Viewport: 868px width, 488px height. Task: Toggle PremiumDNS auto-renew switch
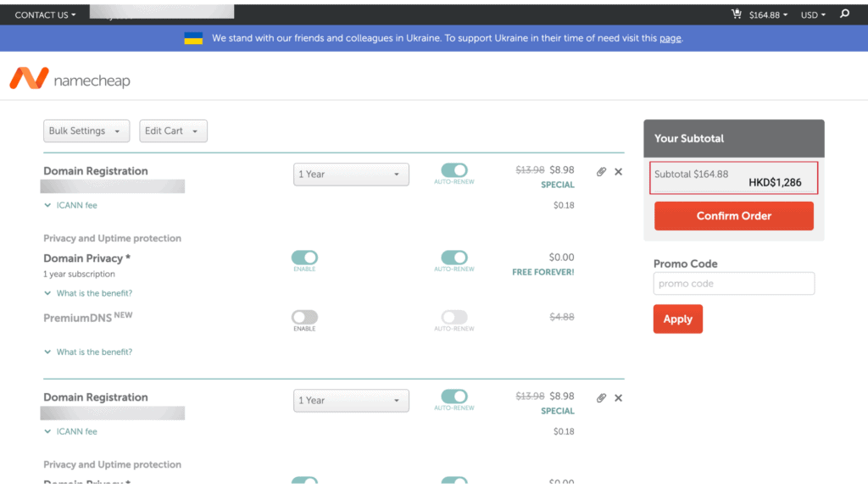(x=454, y=317)
